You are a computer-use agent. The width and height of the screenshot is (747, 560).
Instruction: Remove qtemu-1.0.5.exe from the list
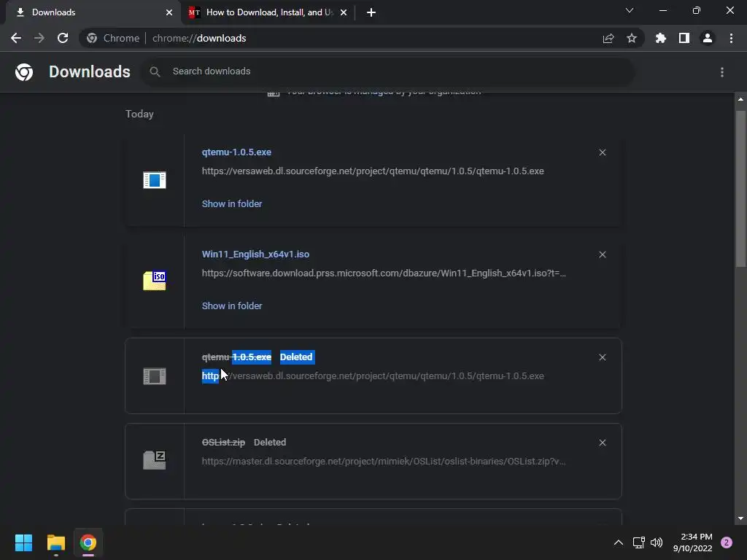tap(602, 152)
